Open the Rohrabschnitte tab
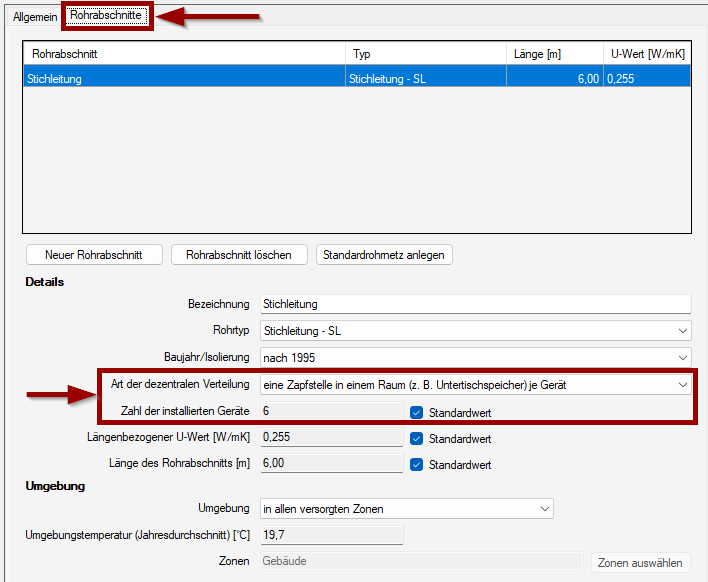 [x=107, y=17]
